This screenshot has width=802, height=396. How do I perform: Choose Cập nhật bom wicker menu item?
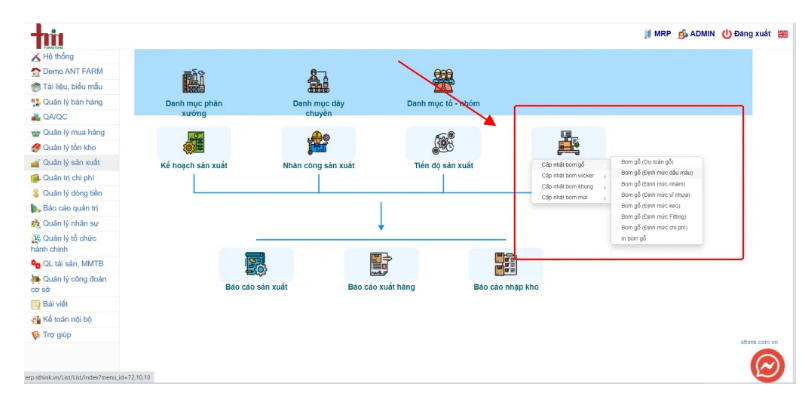[x=571, y=176]
